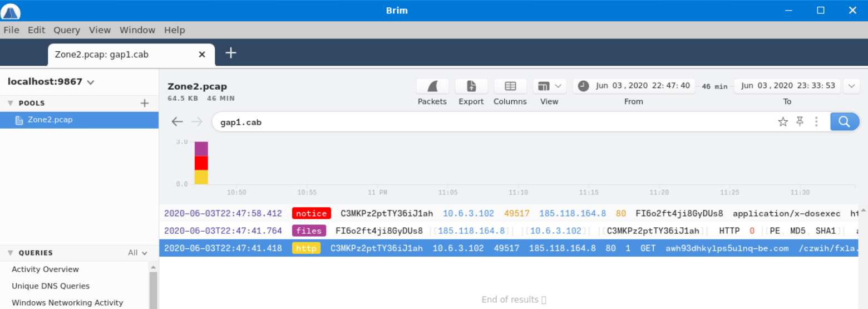
Task: Click the red segment of histogram bar
Action: (201, 164)
